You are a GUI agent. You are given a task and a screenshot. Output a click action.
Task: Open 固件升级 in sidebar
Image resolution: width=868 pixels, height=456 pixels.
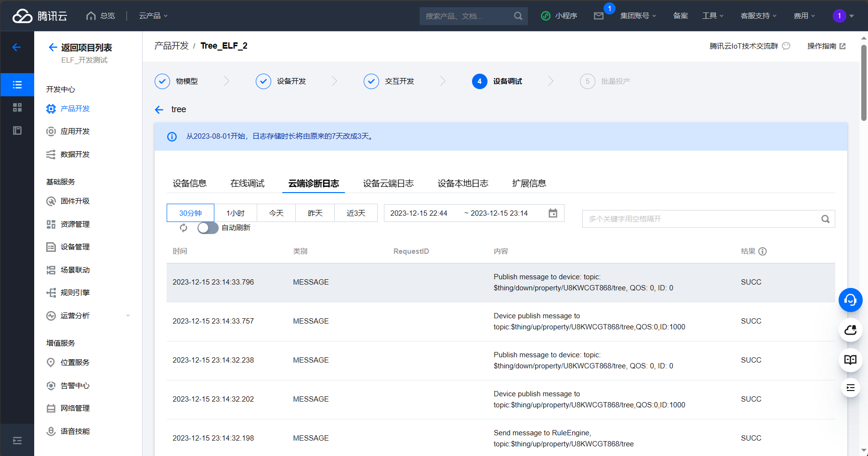coord(68,201)
